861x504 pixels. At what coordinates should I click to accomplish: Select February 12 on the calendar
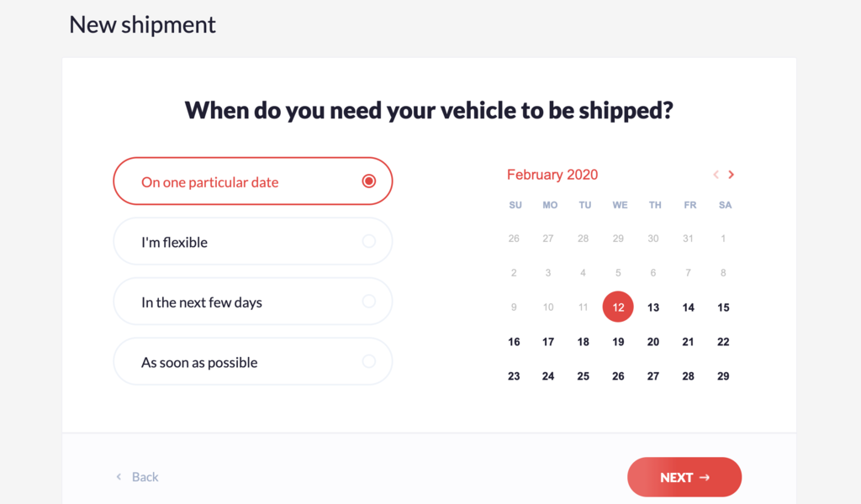click(x=618, y=307)
